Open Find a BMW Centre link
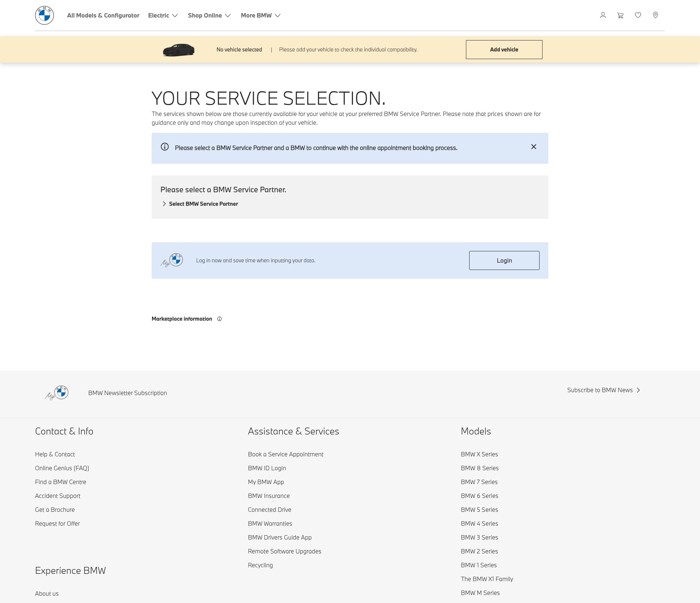700x603 pixels. (x=61, y=482)
